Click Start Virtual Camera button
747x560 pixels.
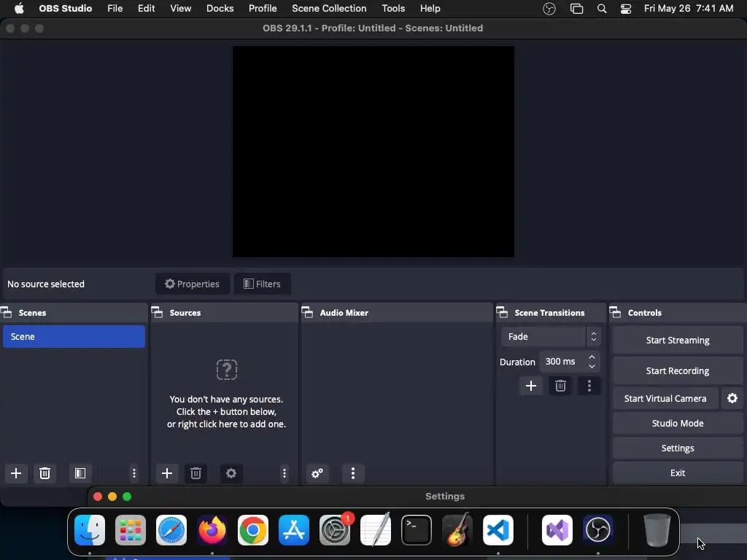[x=665, y=398]
